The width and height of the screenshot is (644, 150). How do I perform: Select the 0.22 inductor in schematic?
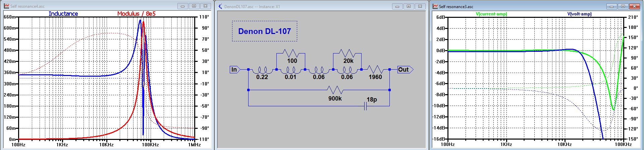pyautogui.click(x=262, y=70)
